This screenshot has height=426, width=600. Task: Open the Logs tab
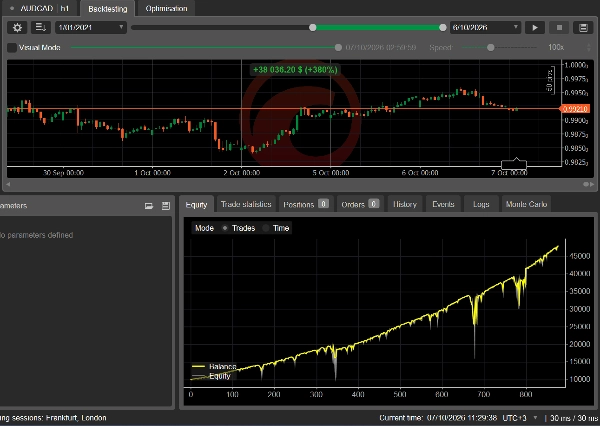click(481, 204)
